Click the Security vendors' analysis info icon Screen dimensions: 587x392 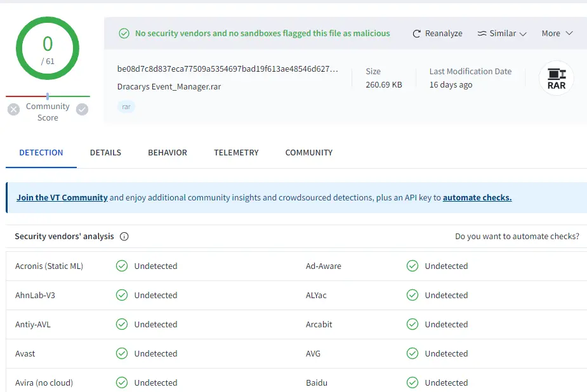pyautogui.click(x=124, y=237)
